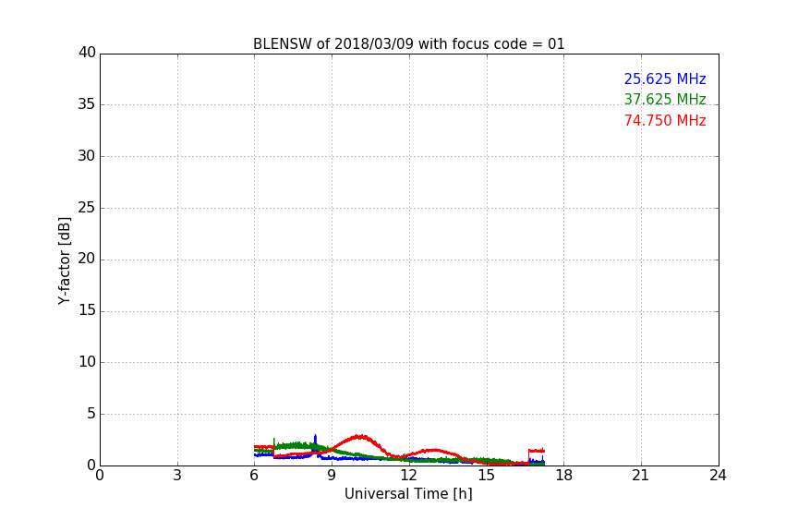Screen dimensions: 798x532
Task: Click the x-axis tick label '3'
Action: 177,476
